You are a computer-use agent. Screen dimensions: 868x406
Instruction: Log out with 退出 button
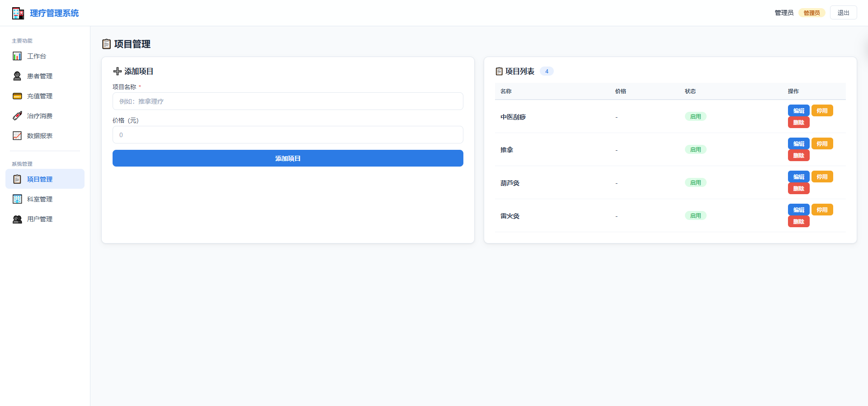point(843,13)
